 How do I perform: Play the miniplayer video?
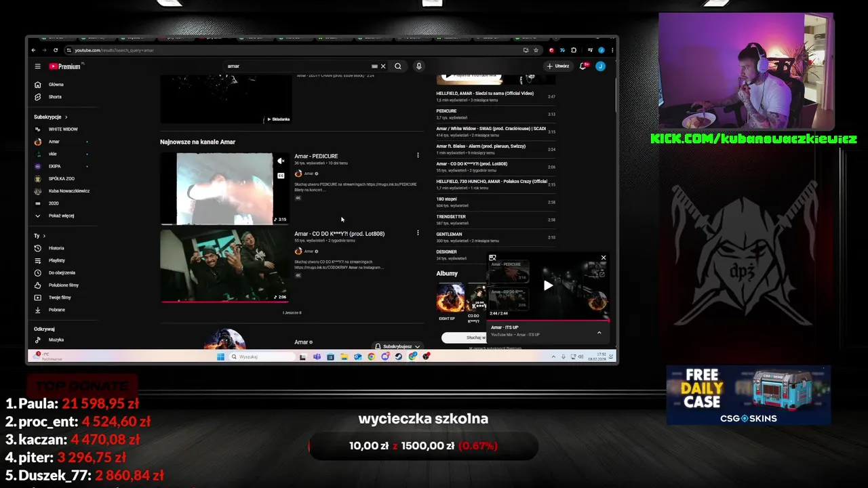[548, 285]
